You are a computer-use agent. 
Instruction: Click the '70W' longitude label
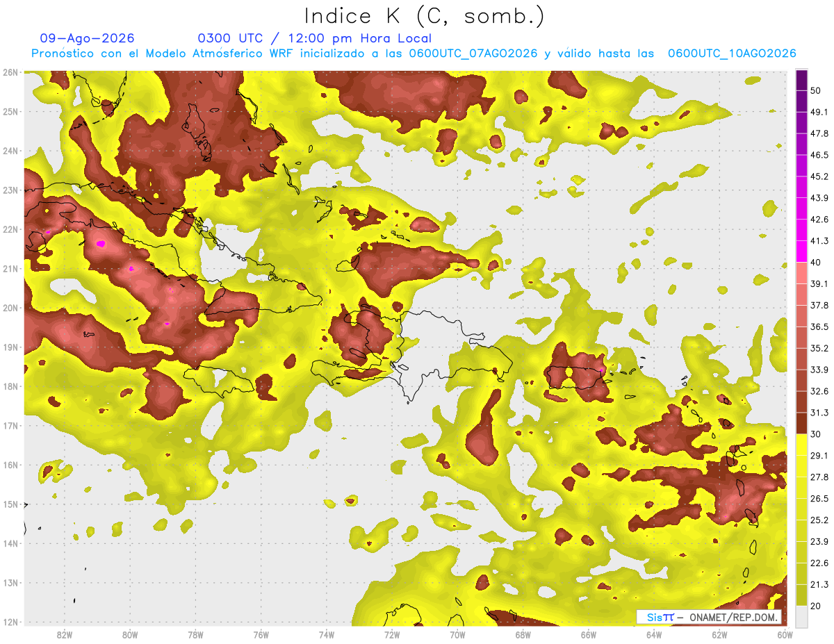point(457,635)
